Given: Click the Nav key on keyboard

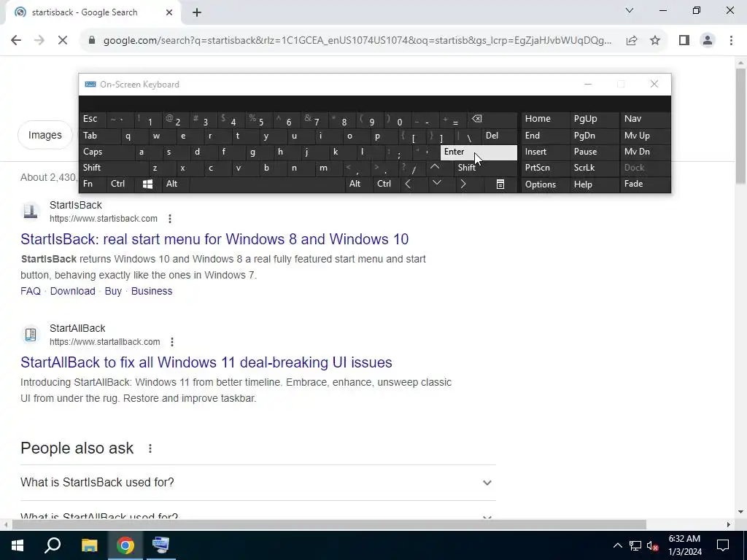Looking at the screenshot, I should coord(645,119).
